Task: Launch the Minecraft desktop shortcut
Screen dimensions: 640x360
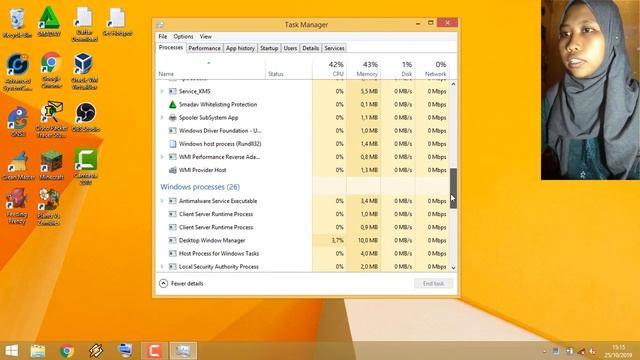Action: [51, 165]
